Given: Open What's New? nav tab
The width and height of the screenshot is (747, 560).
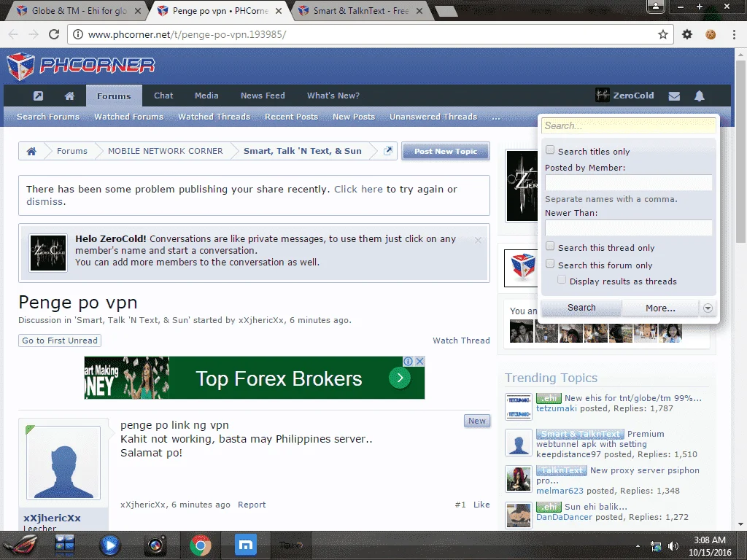Looking at the screenshot, I should 333,96.
